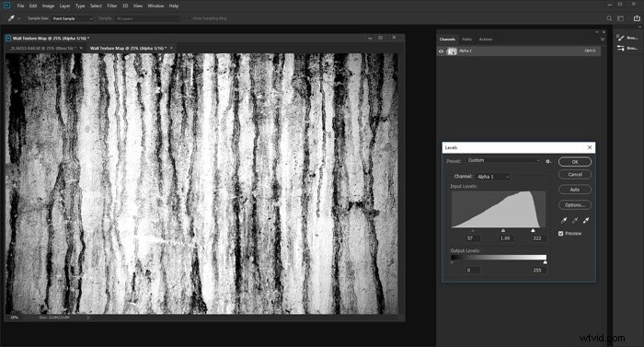644x347 pixels.
Task: Open the Levels preset options gear
Action: [x=548, y=161]
